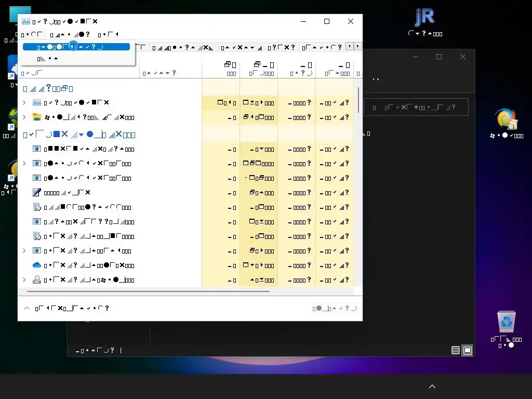Select the jR desktop shortcut icon

425,17
